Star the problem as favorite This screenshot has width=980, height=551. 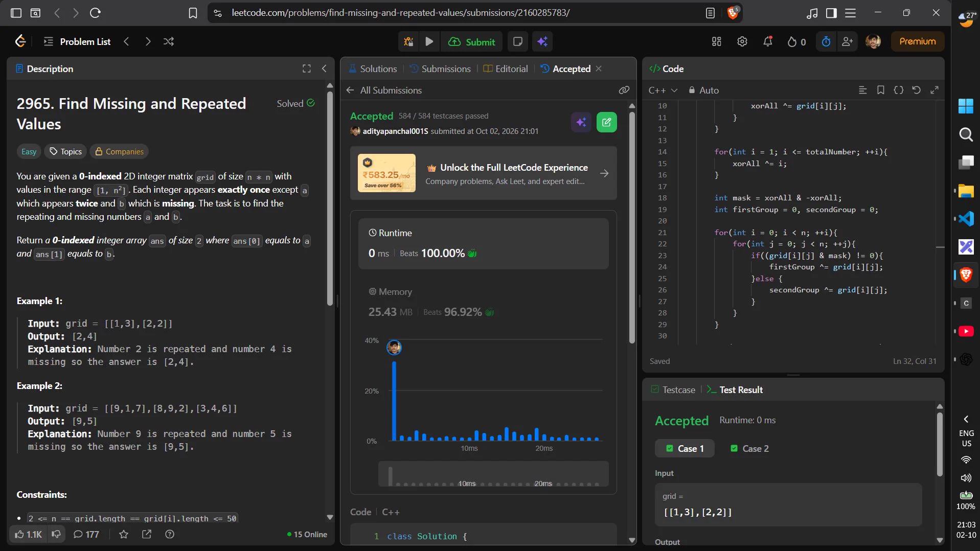tap(124, 534)
